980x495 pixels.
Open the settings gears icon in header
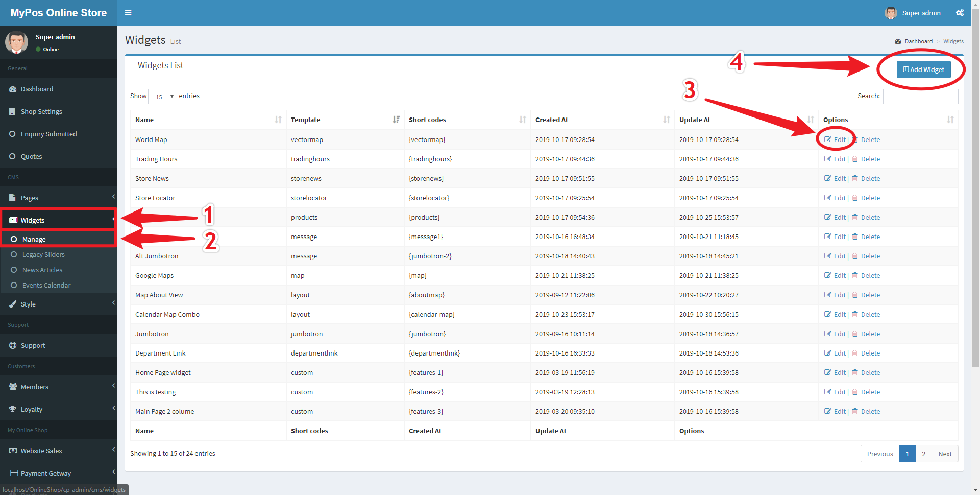(960, 13)
